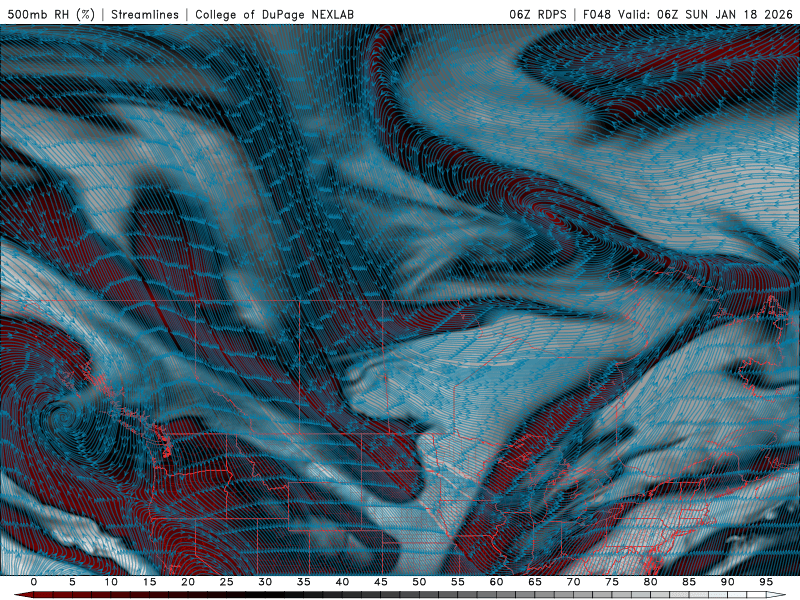Click the colorbar label "15"
The width and height of the screenshot is (800, 600).
tap(149, 582)
